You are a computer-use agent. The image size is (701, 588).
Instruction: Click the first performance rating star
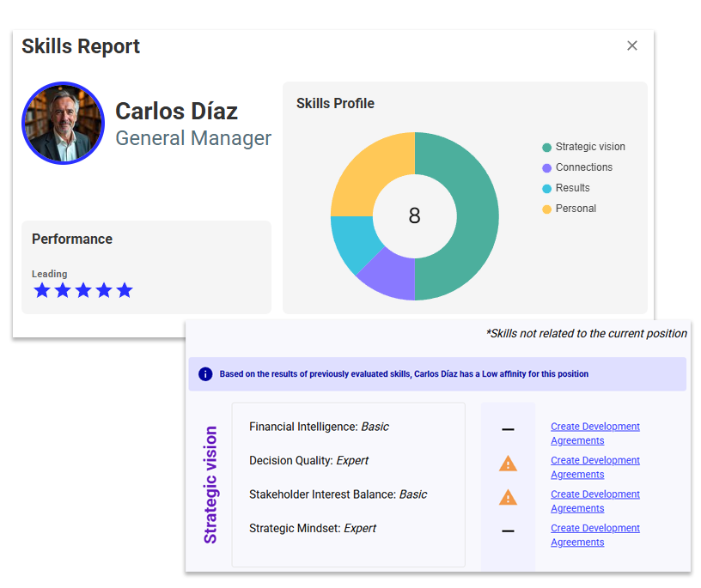tap(42, 290)
